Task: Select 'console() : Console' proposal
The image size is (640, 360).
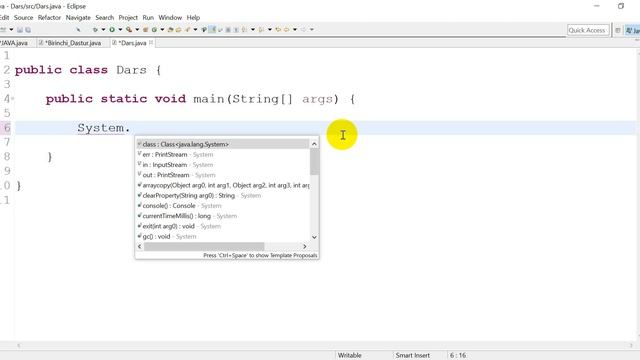Action: click(223, 206)
